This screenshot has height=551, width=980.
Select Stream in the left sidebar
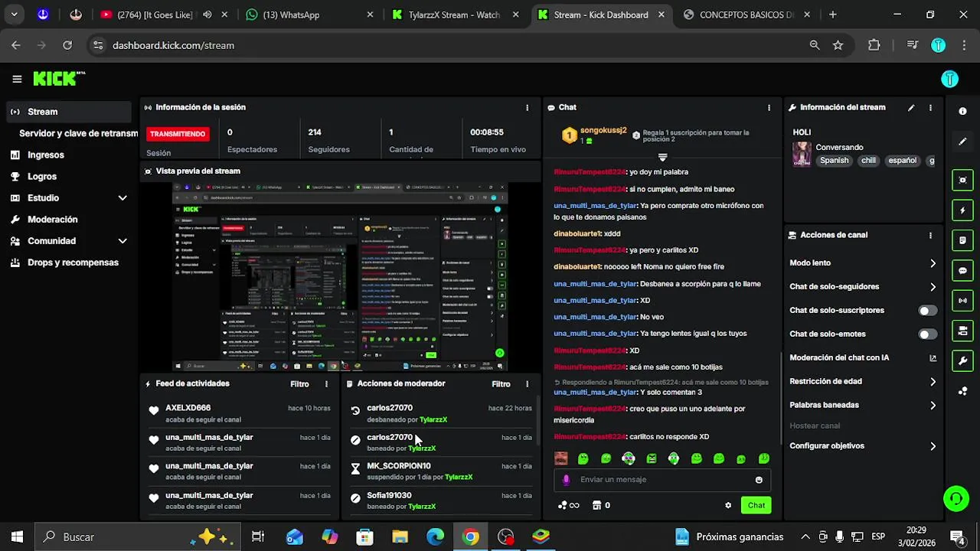(x=69, y=112)
